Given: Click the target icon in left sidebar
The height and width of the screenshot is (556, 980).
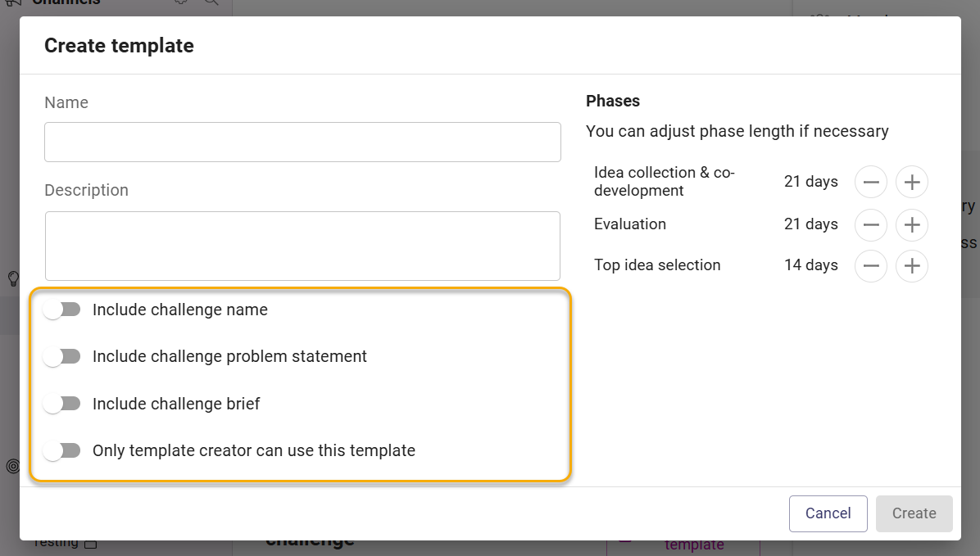Looking at the screenshot, I should click(12, 466).
